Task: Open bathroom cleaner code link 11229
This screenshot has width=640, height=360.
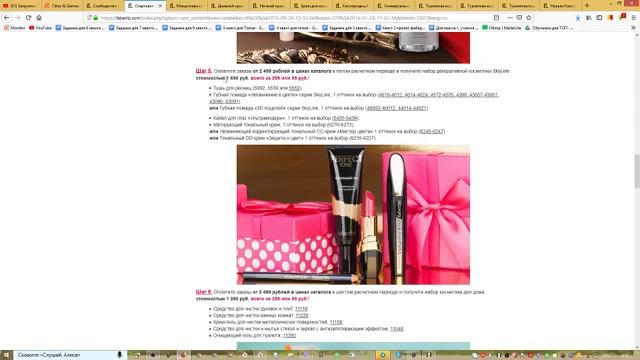Action: tap(302, 316)
